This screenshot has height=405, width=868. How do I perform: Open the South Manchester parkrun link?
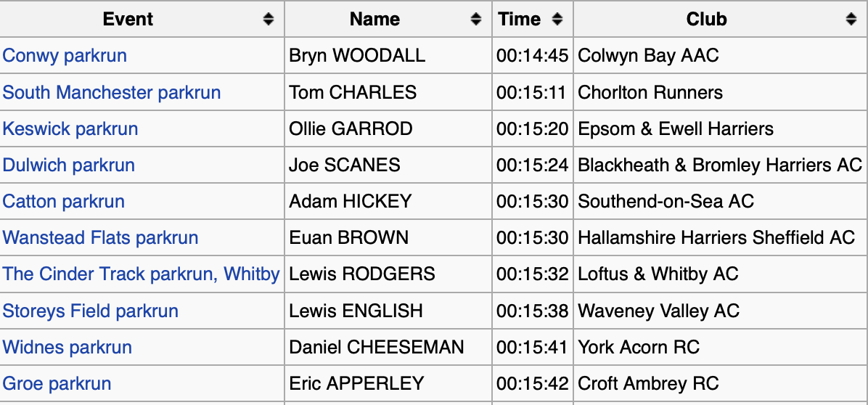point(112,92)
